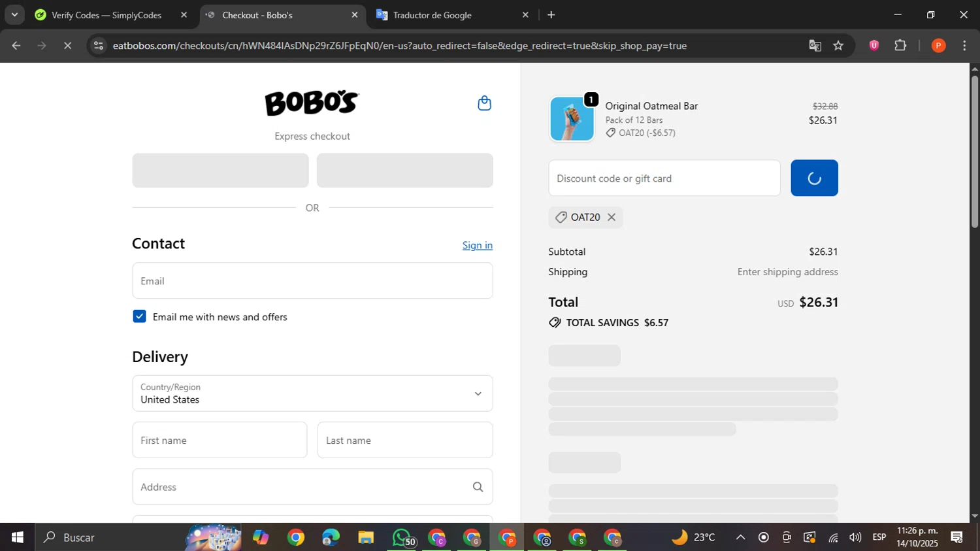Click the search icon in Address field
Viewport: 980px width, 551px height.
coord(478,487)
